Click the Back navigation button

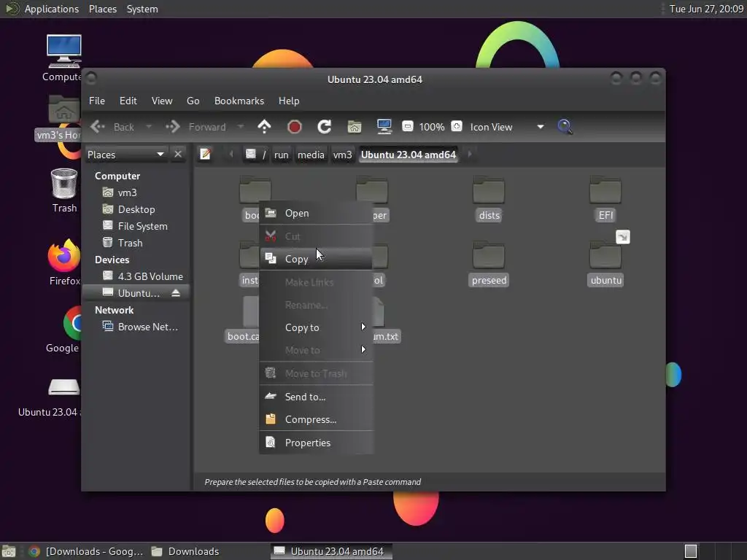[112, 127]
